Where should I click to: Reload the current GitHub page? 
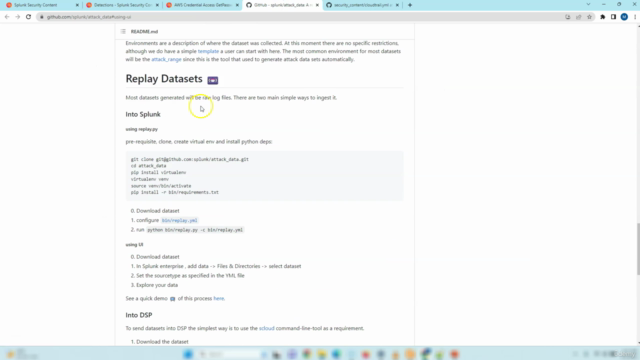29,17
